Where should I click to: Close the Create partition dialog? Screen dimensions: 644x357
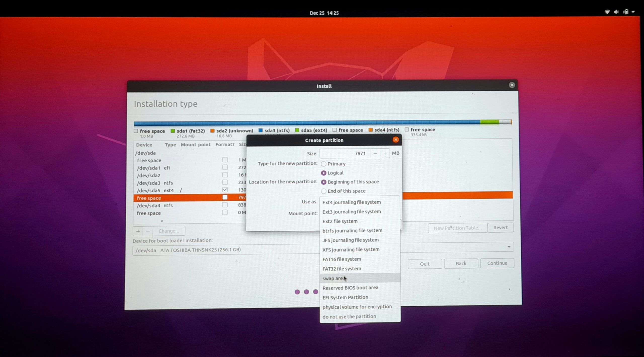[395, 140]
